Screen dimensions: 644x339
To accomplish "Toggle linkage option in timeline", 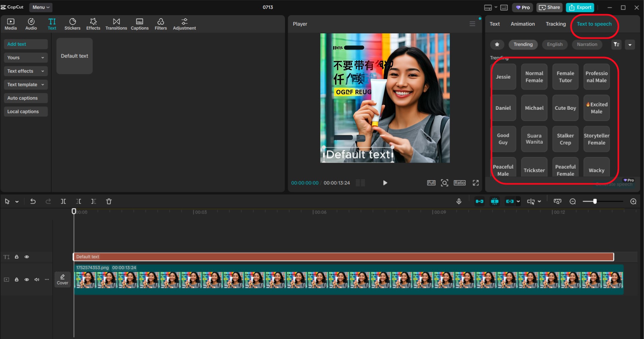I will 510,201.
